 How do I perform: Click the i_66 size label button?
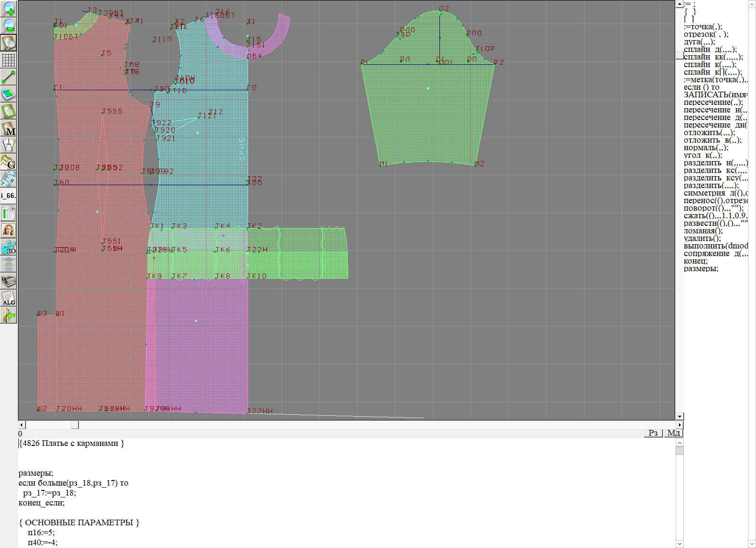(9, 196)
